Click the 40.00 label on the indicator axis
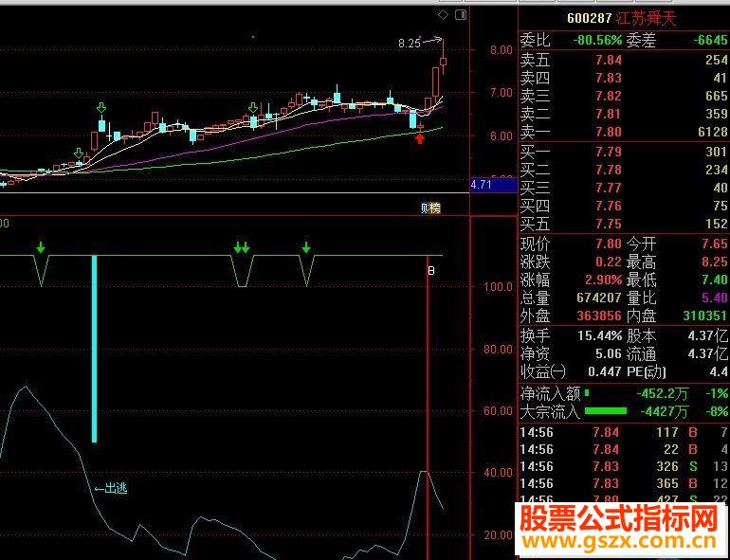730x560 pixels. click(499, 472)
